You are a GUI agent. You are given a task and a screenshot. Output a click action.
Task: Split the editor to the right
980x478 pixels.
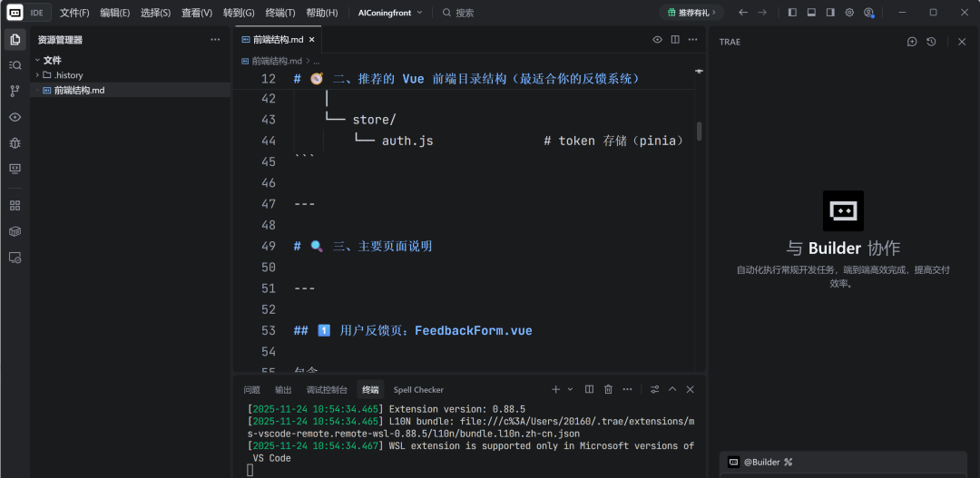[x=675, y=39]
